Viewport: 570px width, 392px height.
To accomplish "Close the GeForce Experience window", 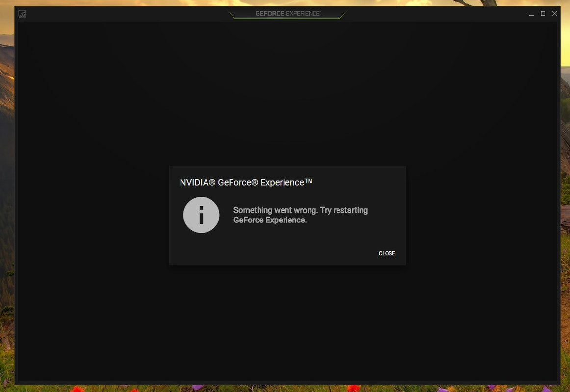I will 555,13.
